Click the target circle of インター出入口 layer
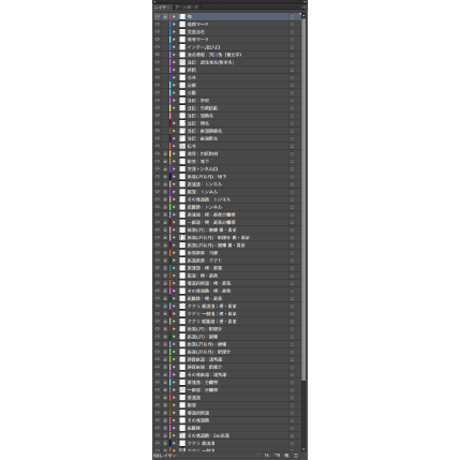 pos(292,47)
